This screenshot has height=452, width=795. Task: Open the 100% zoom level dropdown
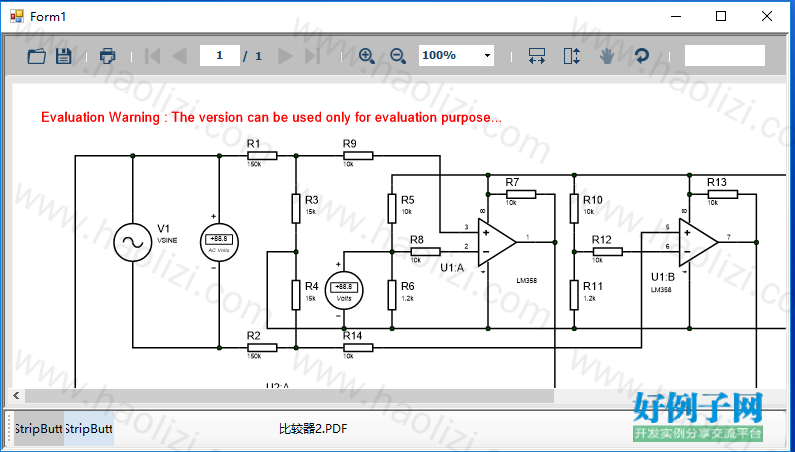(487, 56)
